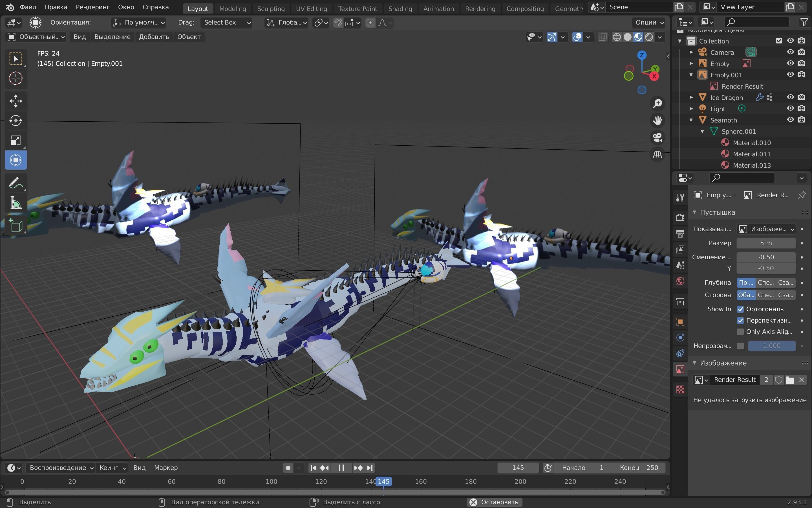812x508 pixels.
Task: Switch to solid viewport shading
Action: tap(627, 37)
